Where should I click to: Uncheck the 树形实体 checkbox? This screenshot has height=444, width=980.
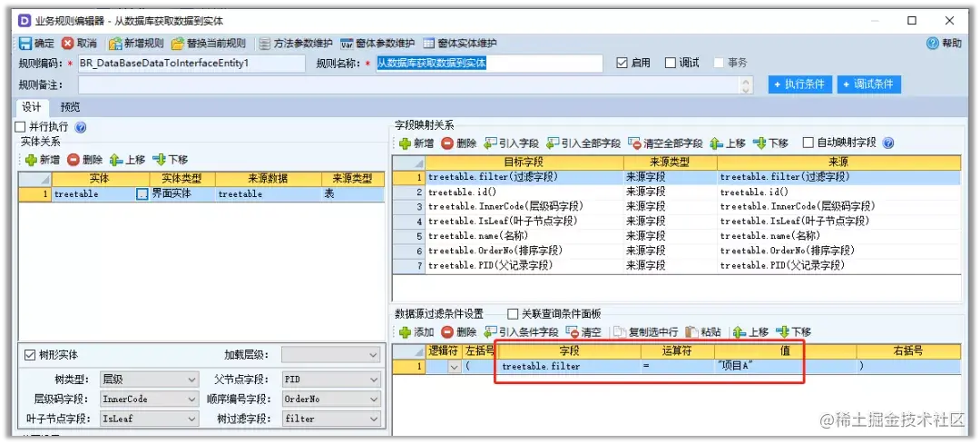[x=29, y=355]
